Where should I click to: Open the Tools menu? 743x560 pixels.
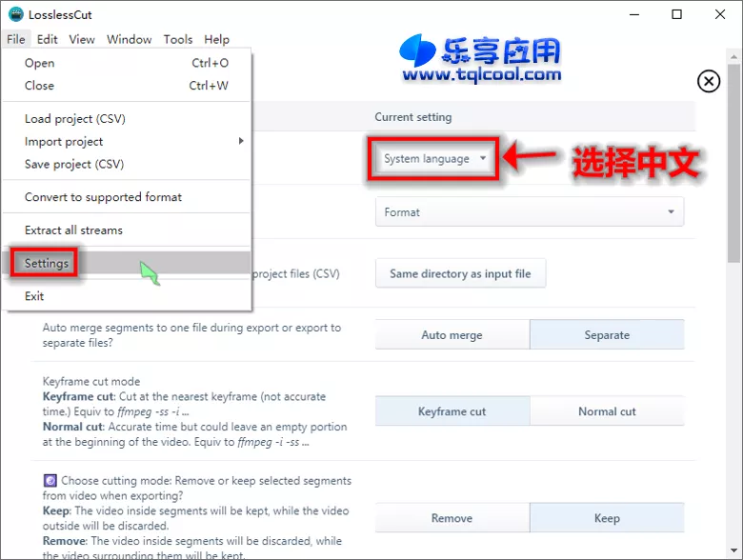coord(178,39)
